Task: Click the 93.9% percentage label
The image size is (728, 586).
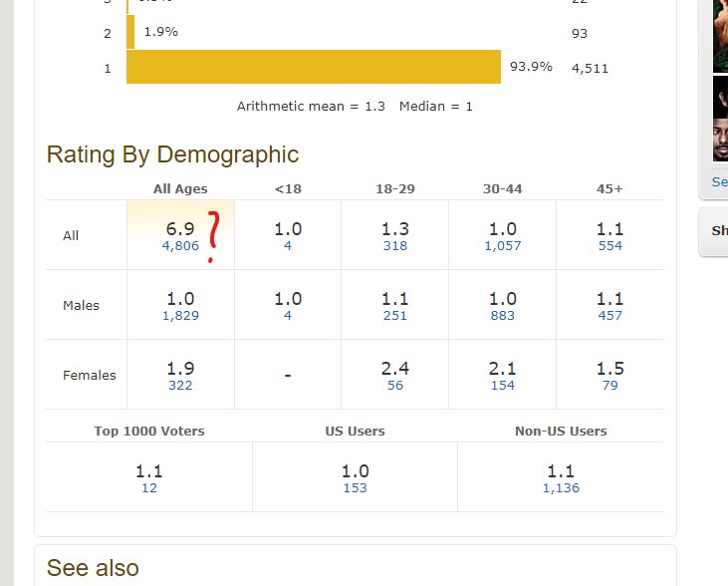Action: (x=531, y=67)
